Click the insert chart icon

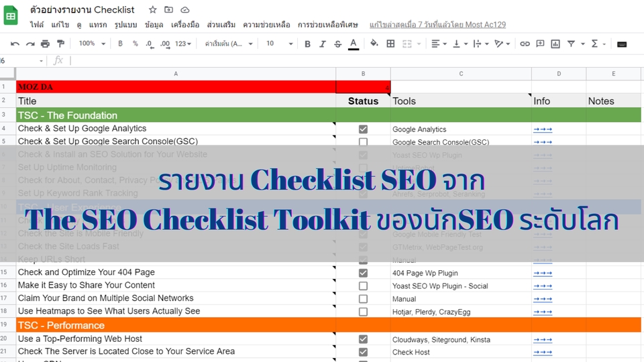(x=555, y=44)
